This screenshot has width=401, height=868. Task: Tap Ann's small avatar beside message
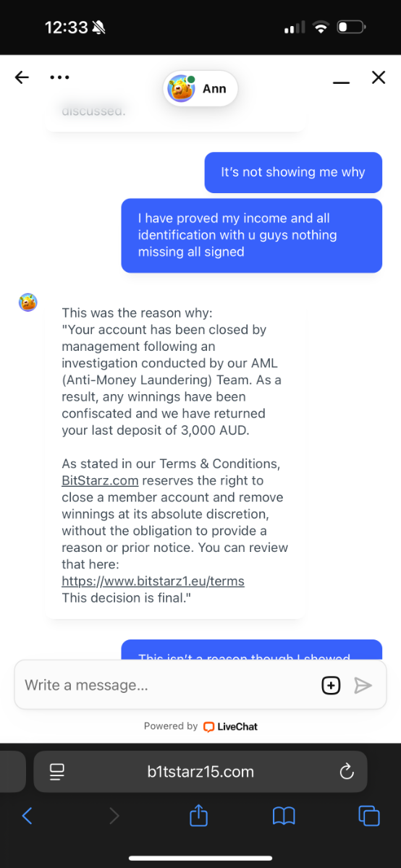click(x=28, y=302)
